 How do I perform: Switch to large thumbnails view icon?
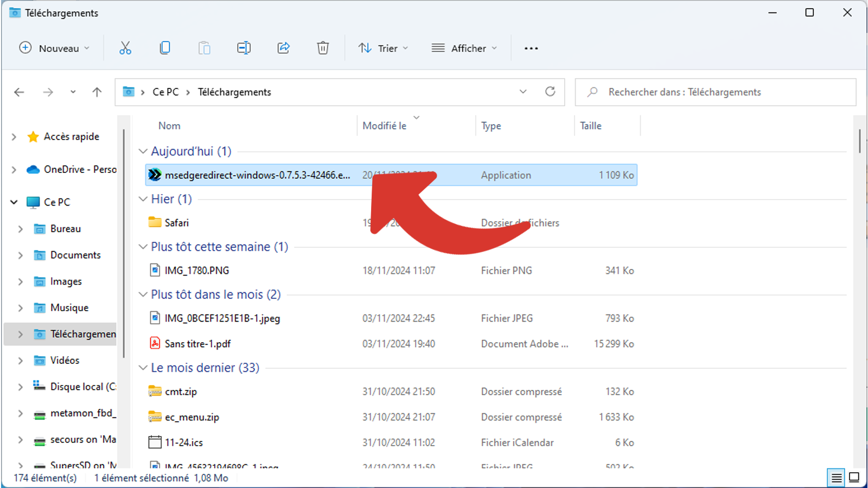pos(854,478)
